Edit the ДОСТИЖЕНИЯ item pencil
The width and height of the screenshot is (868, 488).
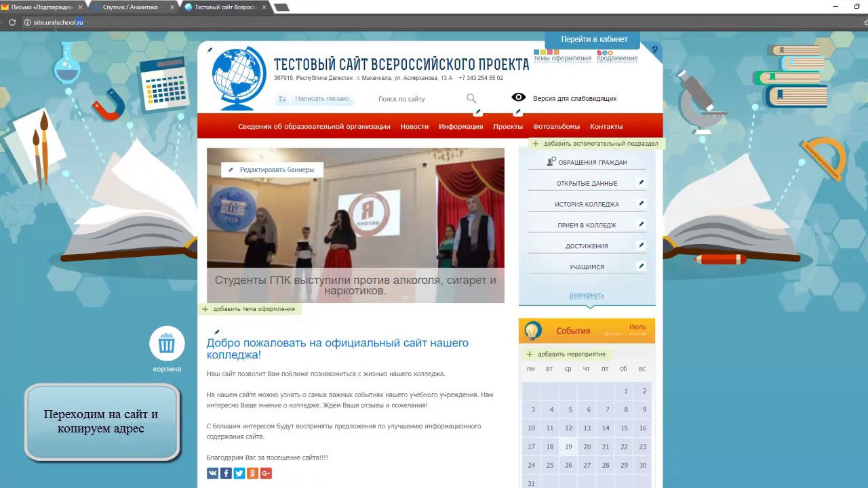(641, 245)
